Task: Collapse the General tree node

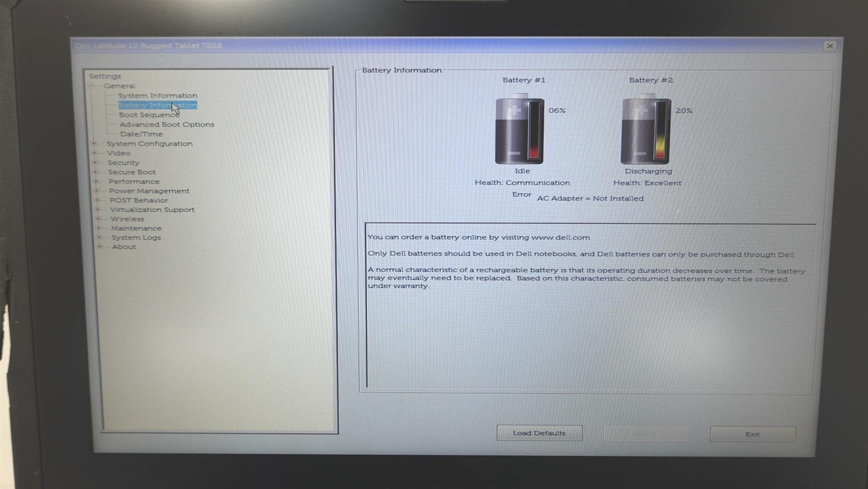Action: coord(92,86)
